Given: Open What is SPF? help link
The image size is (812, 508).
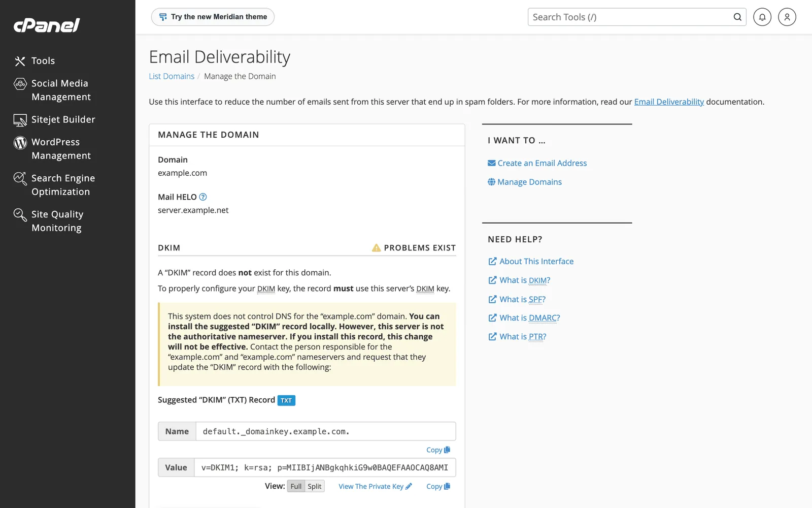Looking at the screenshot, I should [517, 299].
